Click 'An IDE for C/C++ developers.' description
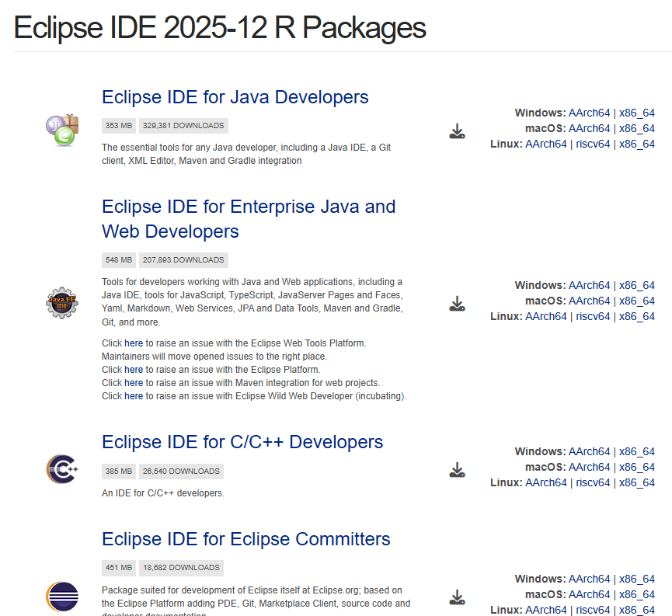This screenshot has height=616, width=672. [163, 493]
